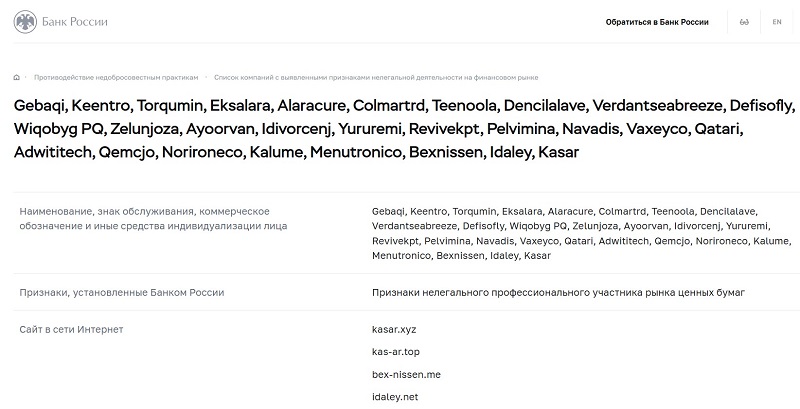
Task: Click the Bank of Russia eagle emblem
Action: click(x=23, y=21)
